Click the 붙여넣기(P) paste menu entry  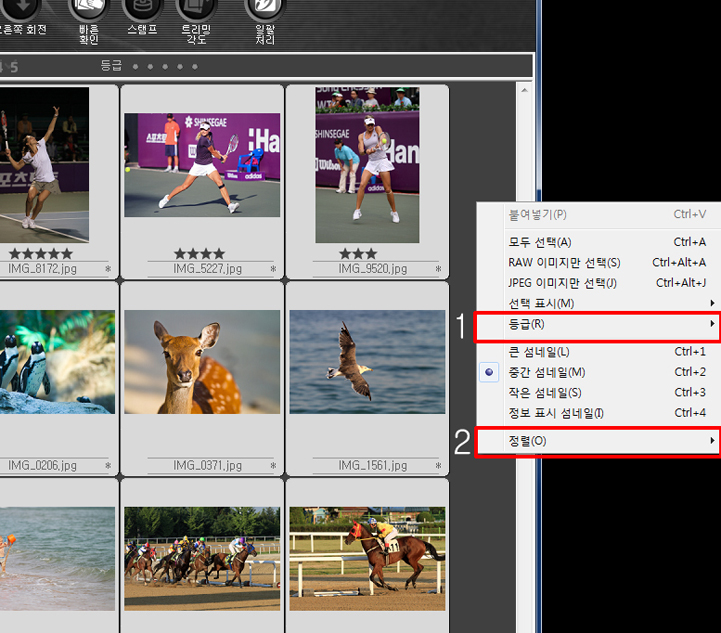tap(599, 214)
